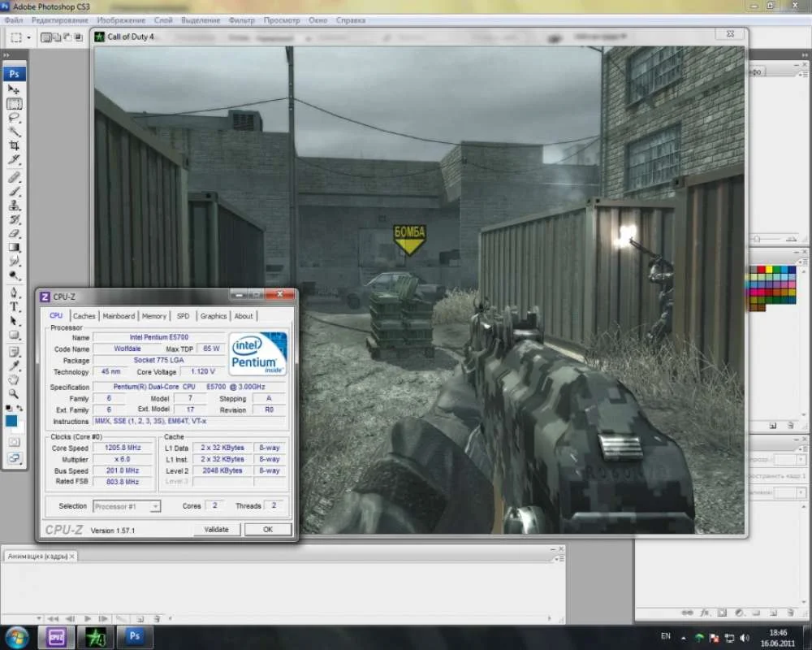Open the Файл menu

pyautogui.click(x=14, y=20)
